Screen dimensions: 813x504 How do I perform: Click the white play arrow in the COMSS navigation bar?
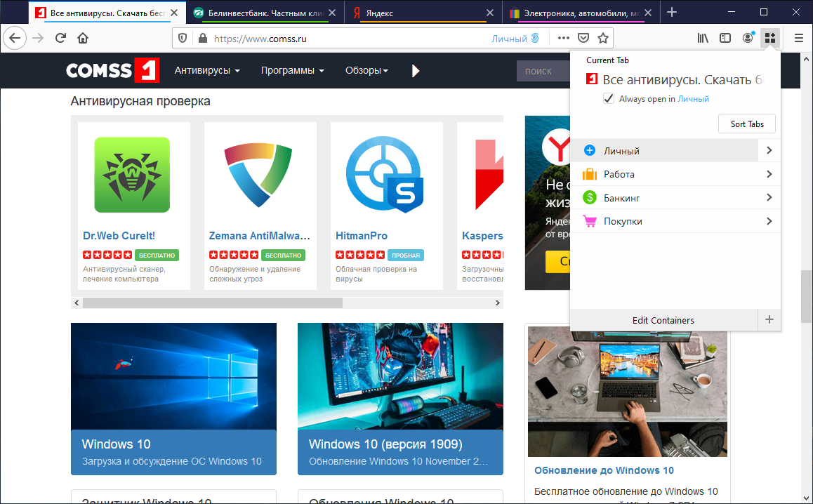[416, 70]
